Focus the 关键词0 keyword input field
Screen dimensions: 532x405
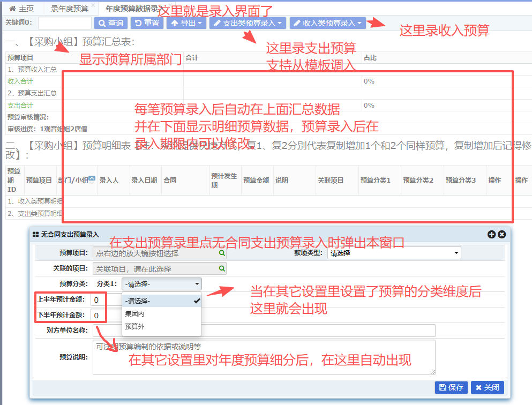(x=65, y=23)
